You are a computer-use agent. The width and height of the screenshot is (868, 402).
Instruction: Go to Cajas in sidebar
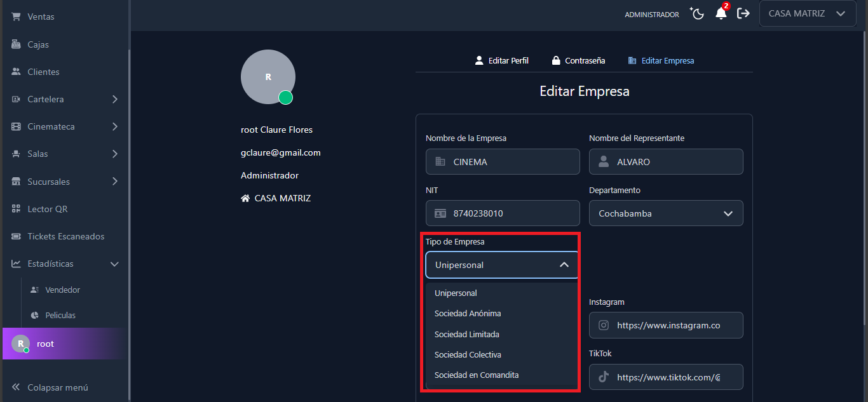pos(38,44)
